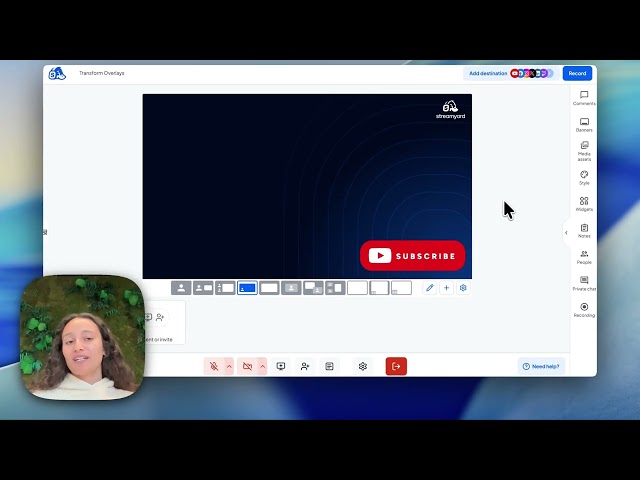640x480 pixels.
Task: Open the Banners panel
Action: pos(584,125)
